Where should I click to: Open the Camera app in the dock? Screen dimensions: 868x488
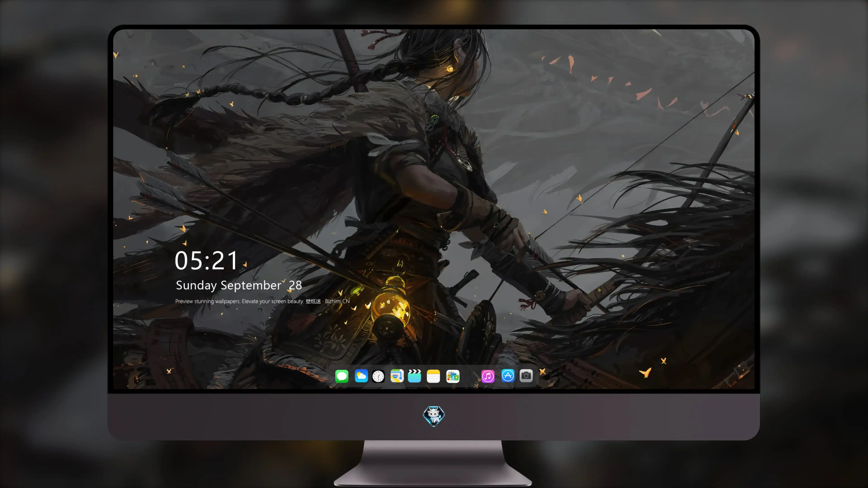[x=526, y=376]
